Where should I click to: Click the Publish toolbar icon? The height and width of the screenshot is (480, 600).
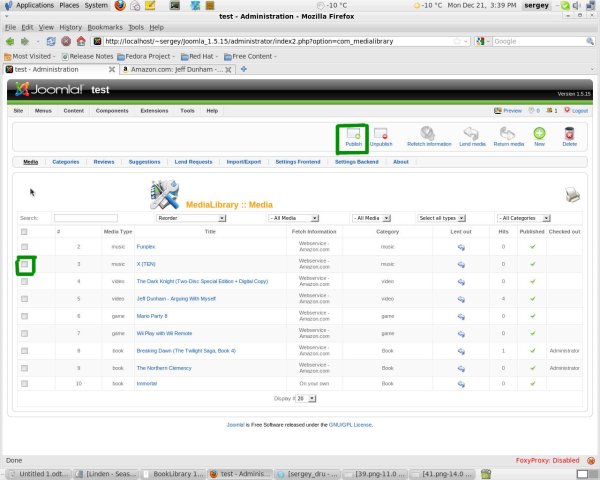353,134
